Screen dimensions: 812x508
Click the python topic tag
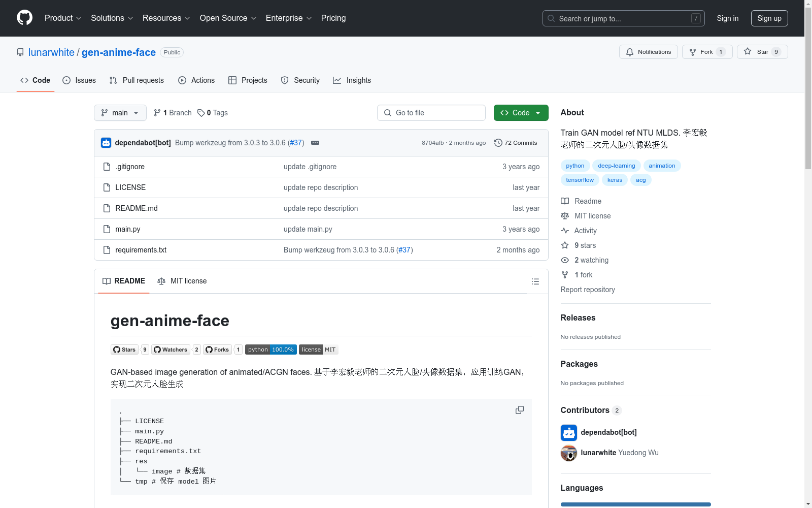coord(575,166)
